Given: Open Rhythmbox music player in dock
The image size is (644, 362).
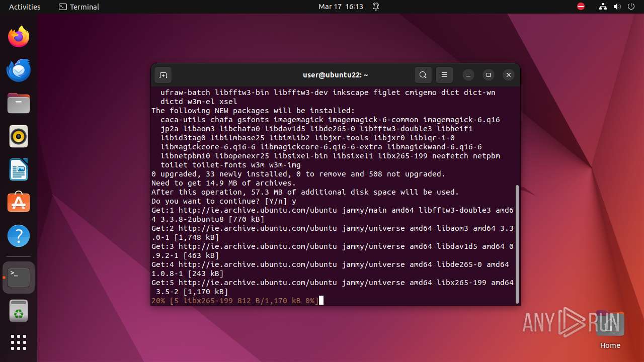Looking at the screenshot, I should [x=19, y=136].
